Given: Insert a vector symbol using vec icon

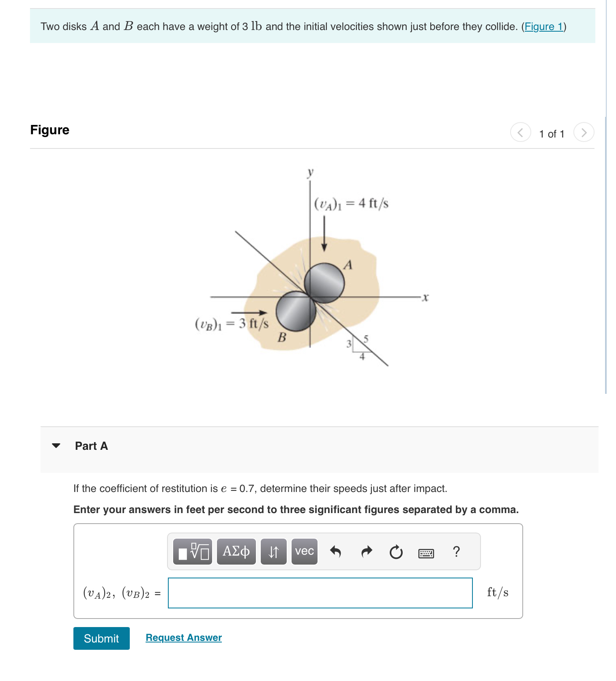Looking at the screenshot, I should tap(304, 552).
